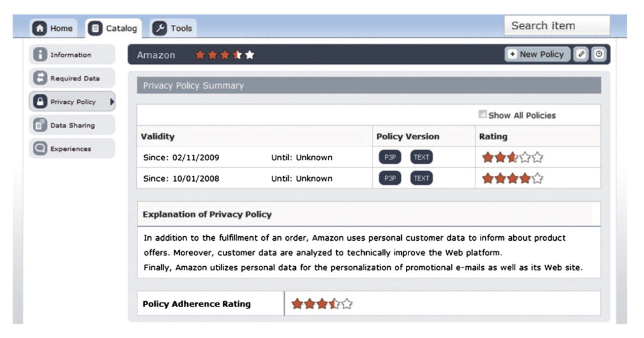Screen dimensions: 644x338
Task: Click the Required Data arrows icon
Action: point(40,78)
